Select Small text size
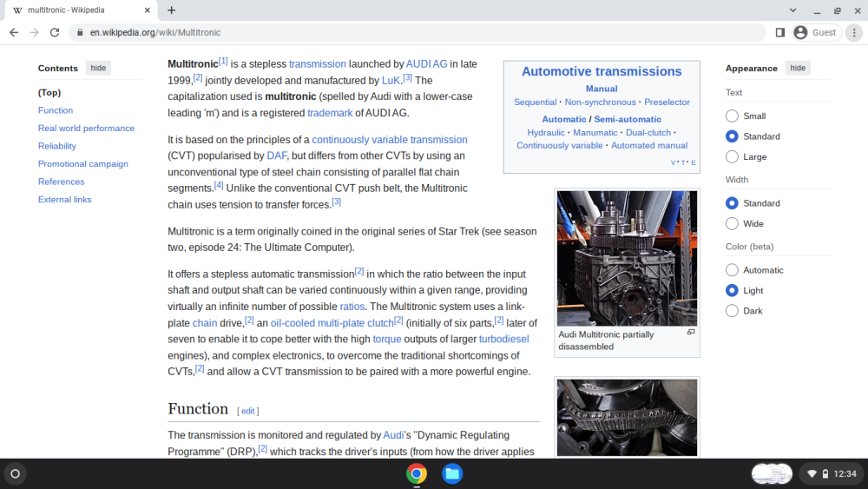The height and width of the screenshot is (489, 868). click(732, 116)
